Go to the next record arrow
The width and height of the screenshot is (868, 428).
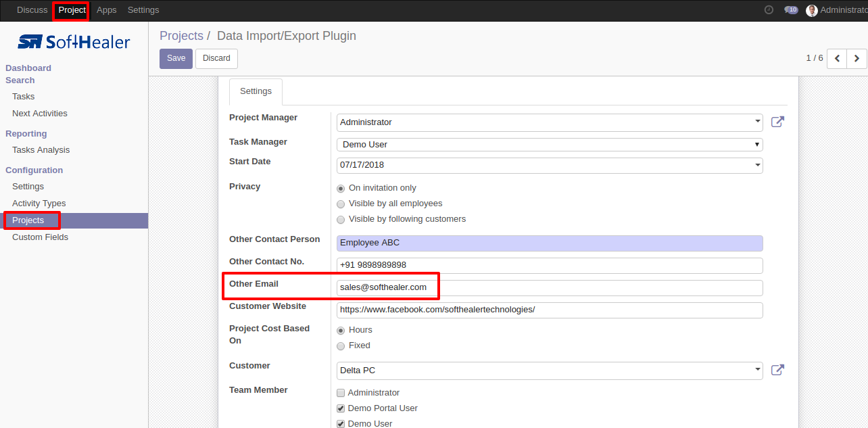pos(857,59)
